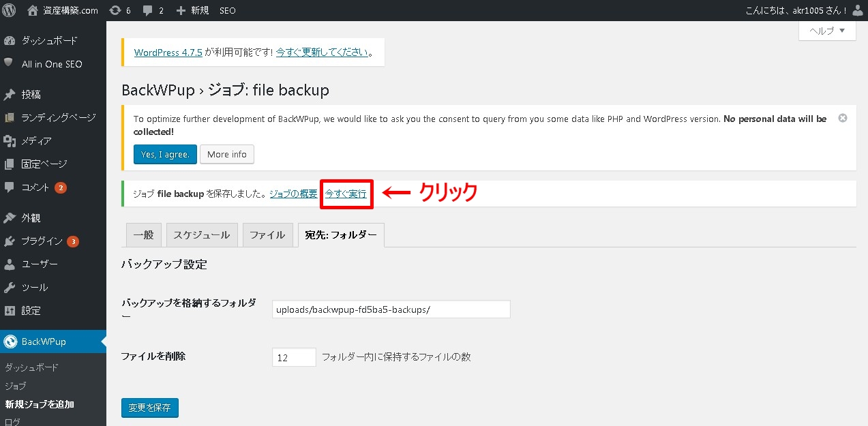This screenshot has width=868, height=426.
Task: Click the コメント bubble icon in the sidebar
Action: [10, 187]
